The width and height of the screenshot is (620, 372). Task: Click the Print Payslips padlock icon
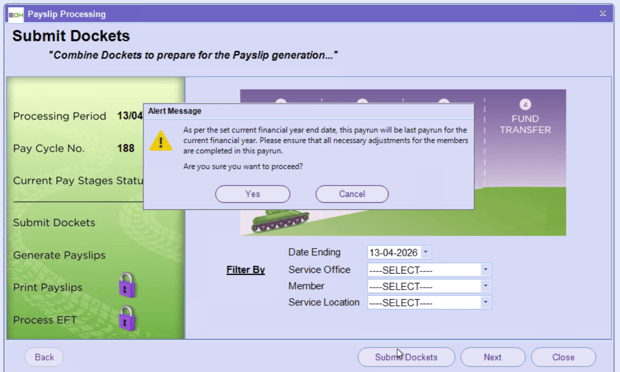[127, 285]
